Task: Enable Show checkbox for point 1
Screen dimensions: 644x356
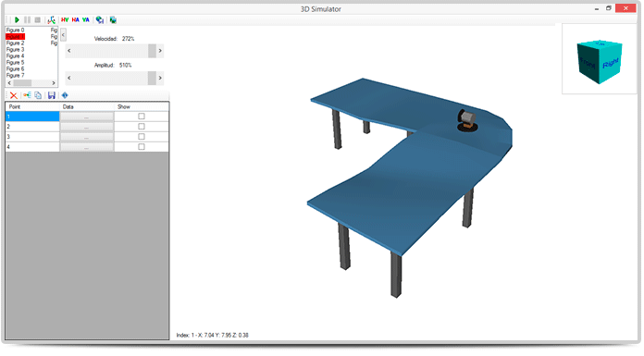Action: (x=142, y=117)
